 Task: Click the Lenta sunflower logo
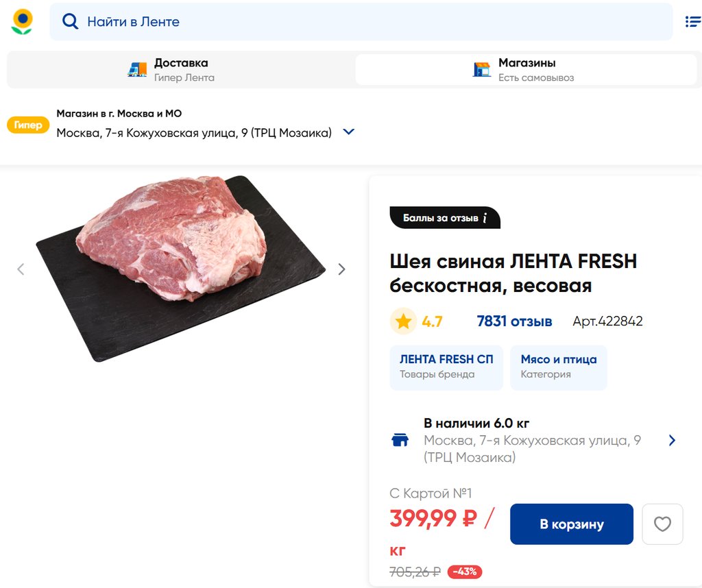click(22, 22)
